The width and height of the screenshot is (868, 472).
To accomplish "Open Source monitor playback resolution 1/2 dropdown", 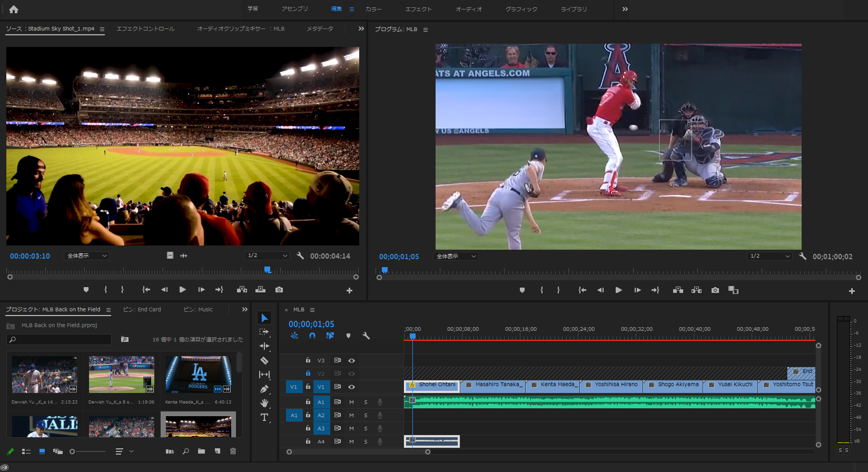I will pyautogui.click(x=268, y=255).
